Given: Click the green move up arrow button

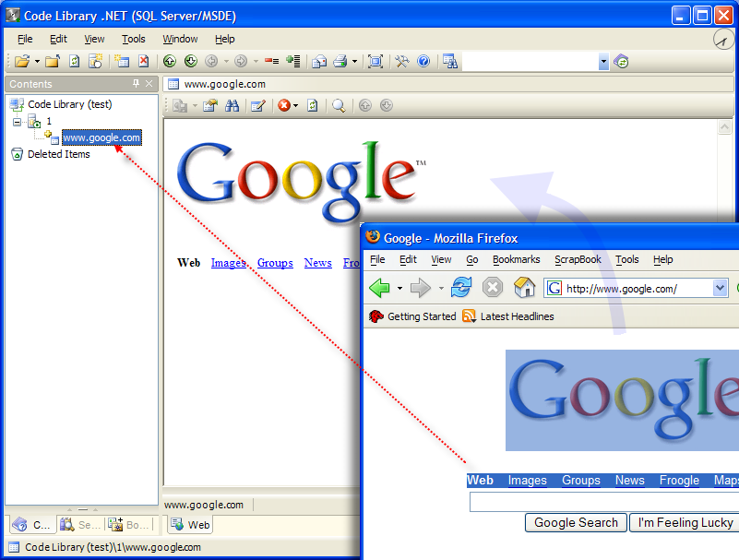Looking at the screenshot, I should tap(170, 61).
